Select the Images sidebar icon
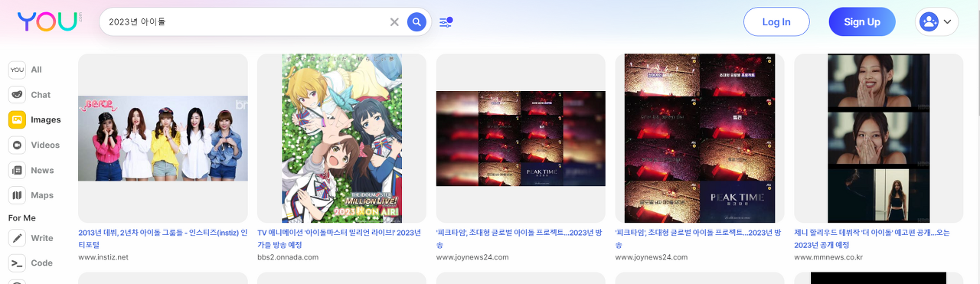This screenshot has width=980, height=284. 17,120
